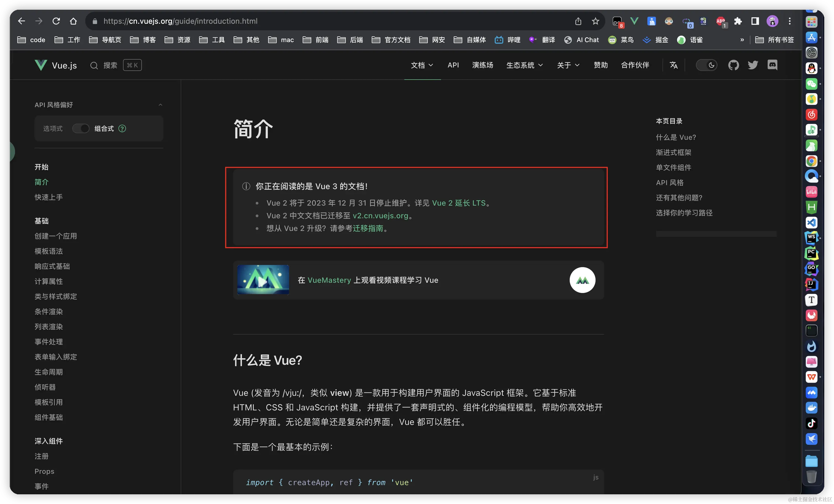Expand the 文档 dropdown menu
This screenshot has height=504, width=834.
422,65
